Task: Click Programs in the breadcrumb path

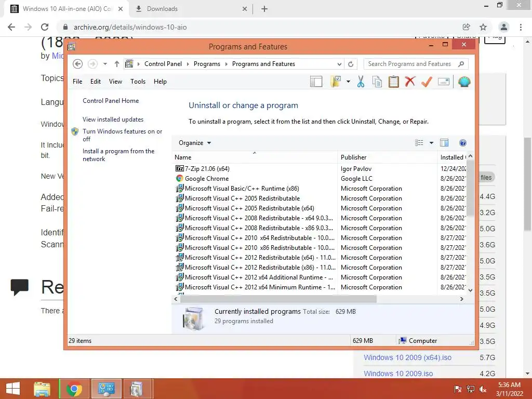Action: (x=207, y=64)
